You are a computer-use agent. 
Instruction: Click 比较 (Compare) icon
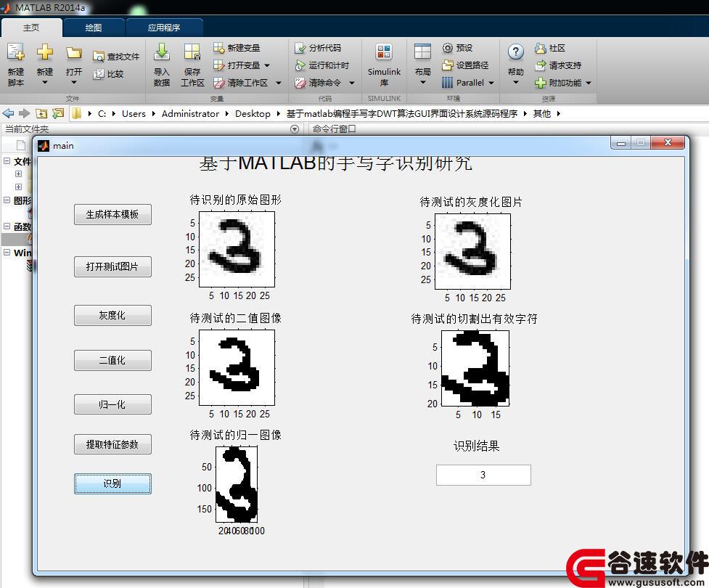pyautogui.click(x=99, y=74)
